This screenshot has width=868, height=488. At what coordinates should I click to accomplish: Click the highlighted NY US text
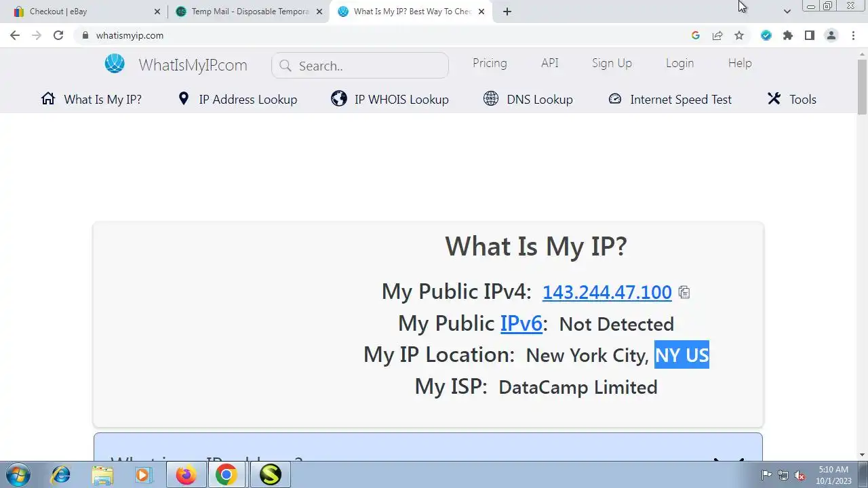pyautogui.click(x=682, y=355)
